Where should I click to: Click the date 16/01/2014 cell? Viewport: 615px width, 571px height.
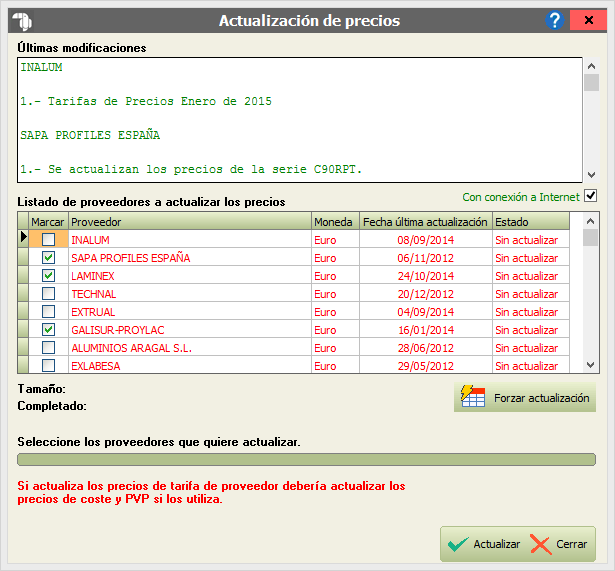pos(426,330)
